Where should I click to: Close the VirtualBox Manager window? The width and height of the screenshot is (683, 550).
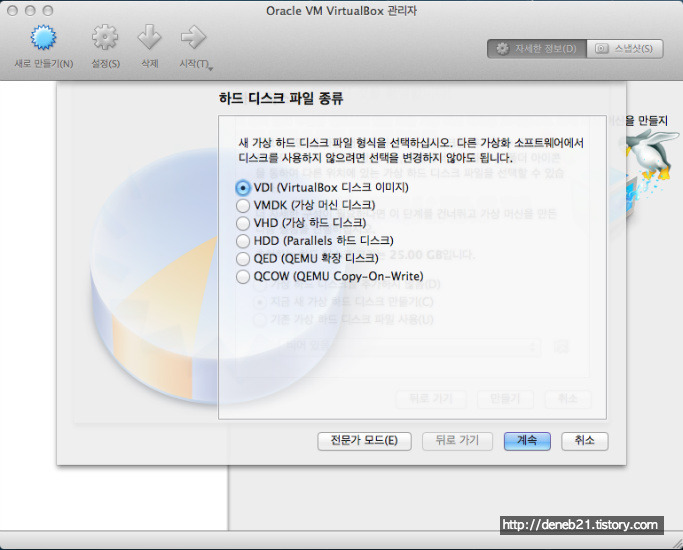(x=13, y=10)
